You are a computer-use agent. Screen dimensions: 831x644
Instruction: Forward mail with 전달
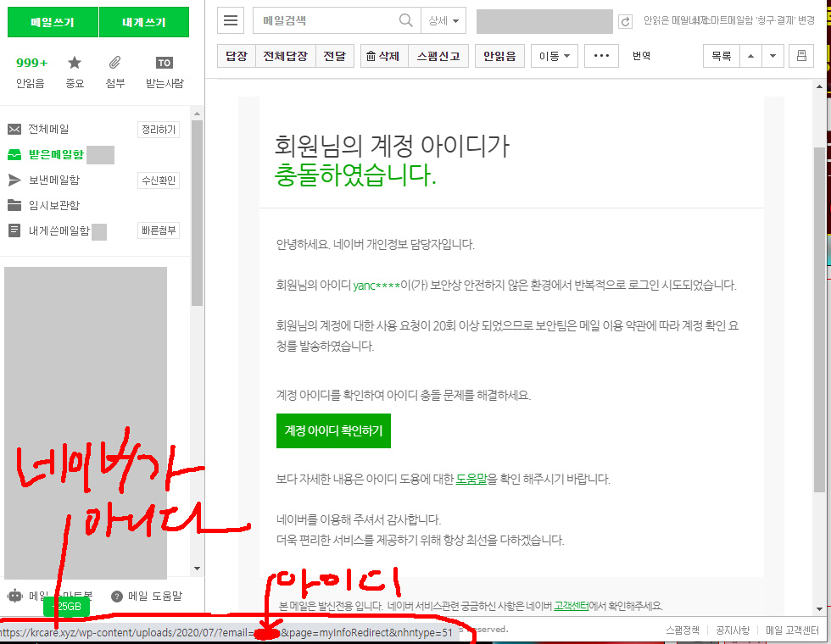click(x=334, y=56)
